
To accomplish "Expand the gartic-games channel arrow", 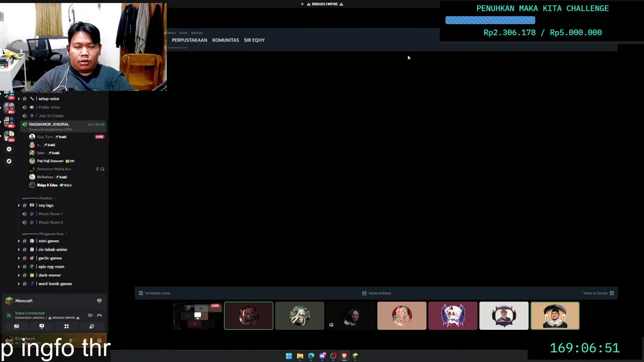I will point(19,258).
